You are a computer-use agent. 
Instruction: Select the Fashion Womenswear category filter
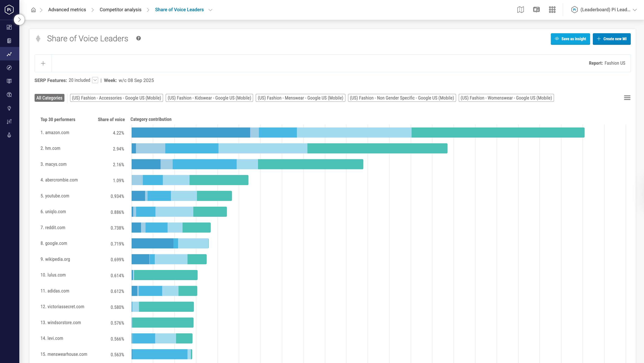pos(506,98)
